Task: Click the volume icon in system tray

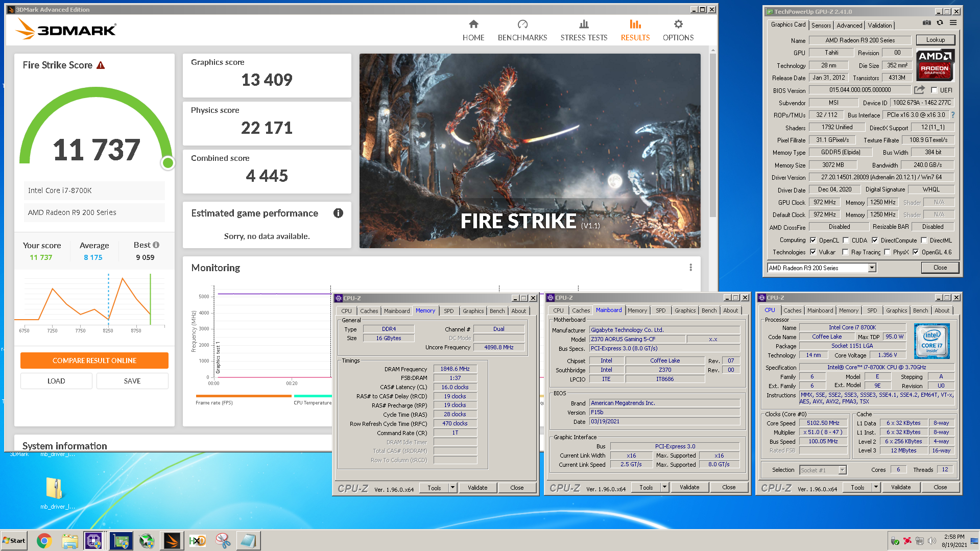Action: pos(932,541)
